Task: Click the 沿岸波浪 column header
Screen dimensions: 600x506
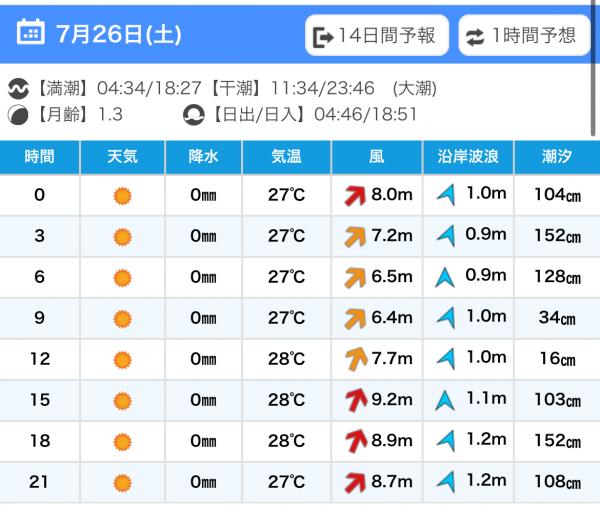Action: (468, 157)
